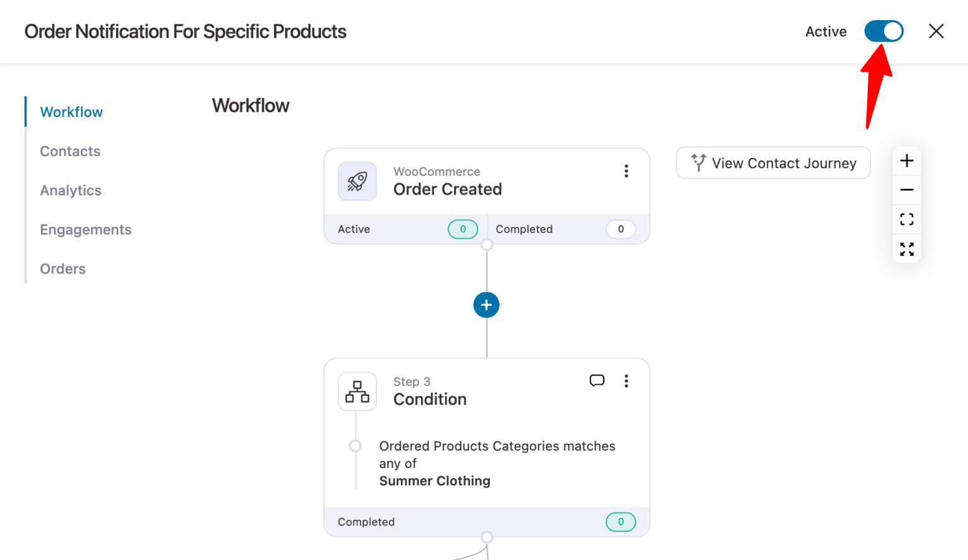Open the Orders section

pos(62,268)
